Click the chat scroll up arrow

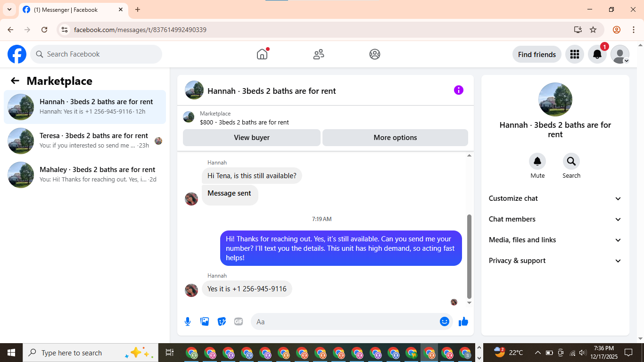click(x=469, y=156)
